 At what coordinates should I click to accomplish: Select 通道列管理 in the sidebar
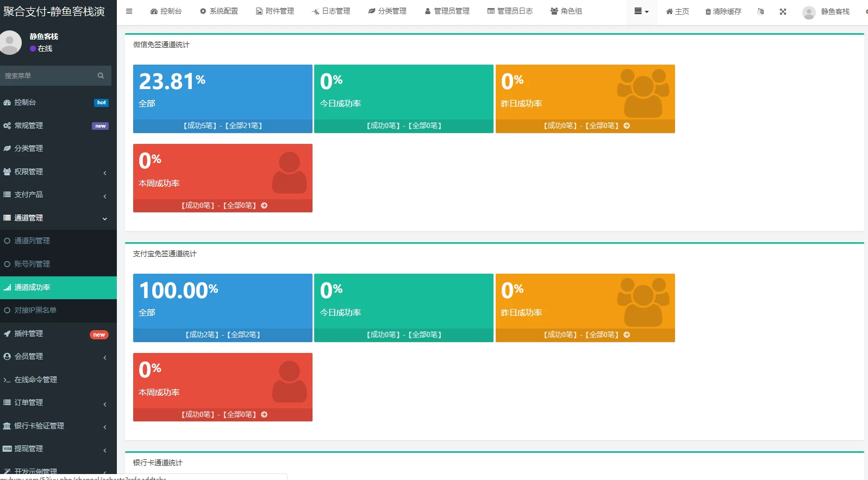pos(32,241)
